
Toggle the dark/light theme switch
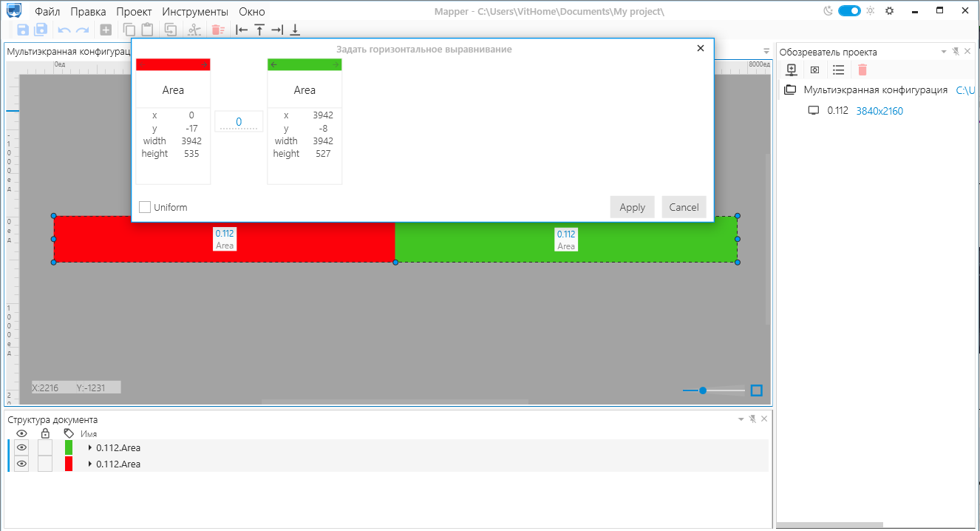(849, 11)
